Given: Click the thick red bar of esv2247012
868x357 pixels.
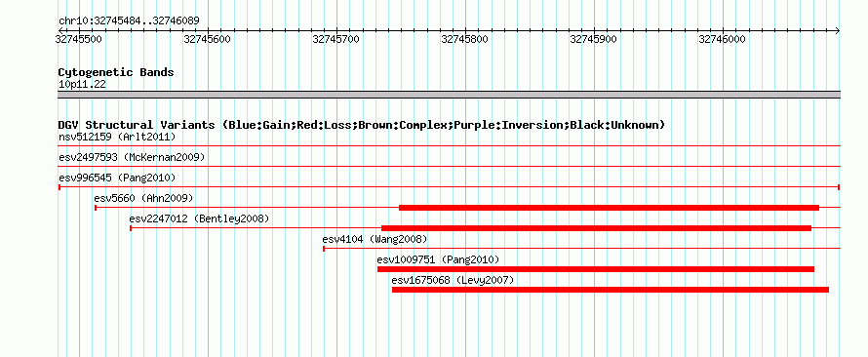Looking at the screenshot, I should pyautogui.click(x=596, y=228).
